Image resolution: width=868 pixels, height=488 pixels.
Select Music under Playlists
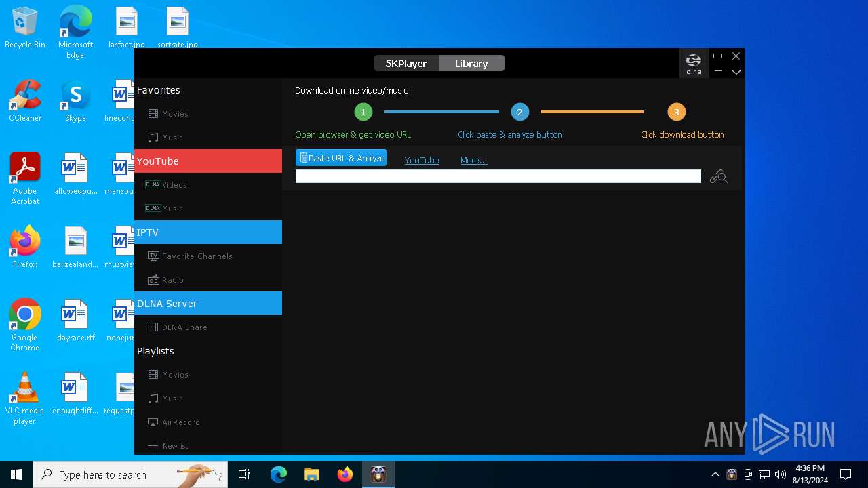pyautogui.click(x=208, y=399)
